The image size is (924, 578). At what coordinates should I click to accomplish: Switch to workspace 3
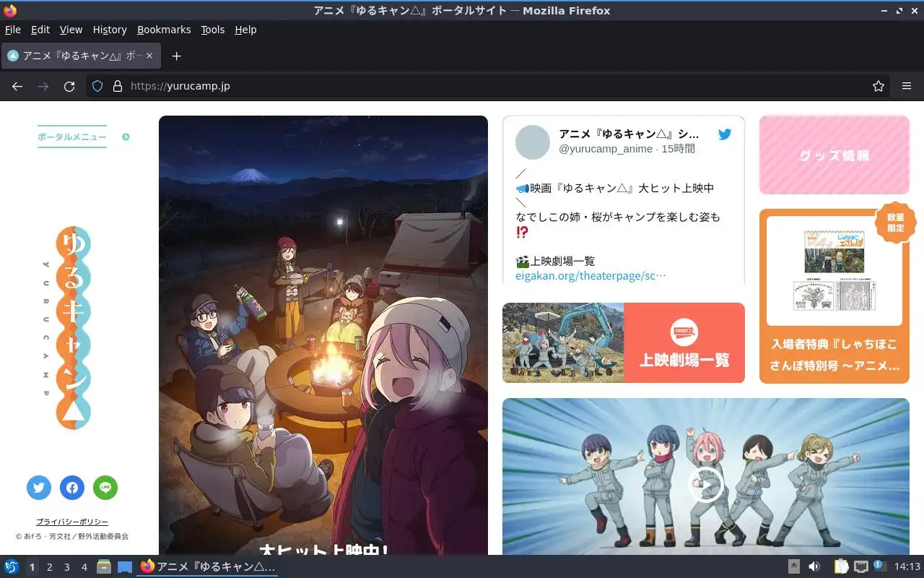tap(67, 567)
